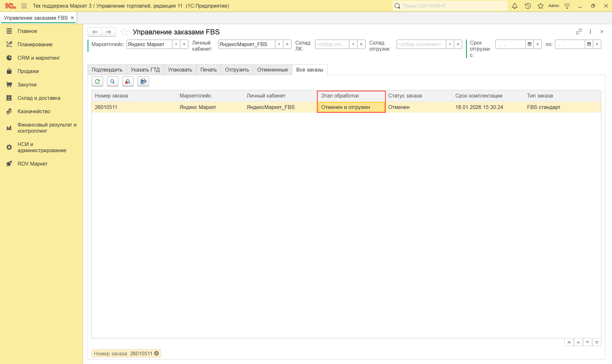The image size is (612, 364).
Task: Jump to the last list row arrow
Action: click(596, 342)
